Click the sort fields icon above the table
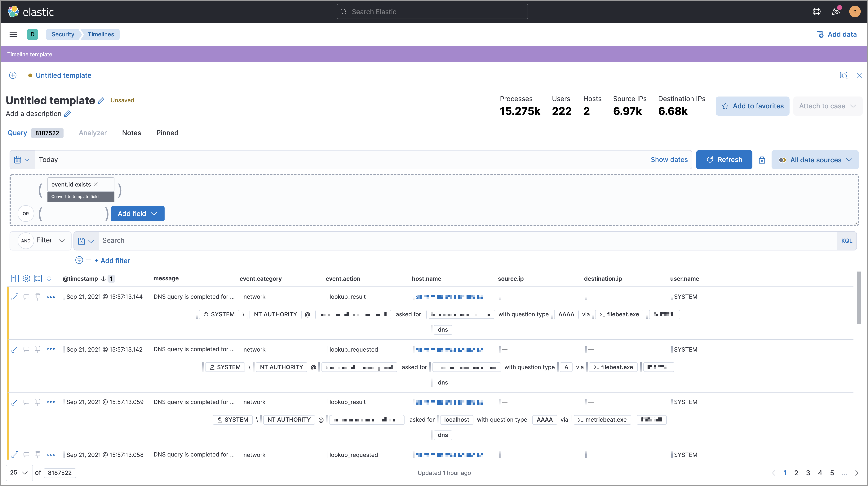 [x=49, y=279]
